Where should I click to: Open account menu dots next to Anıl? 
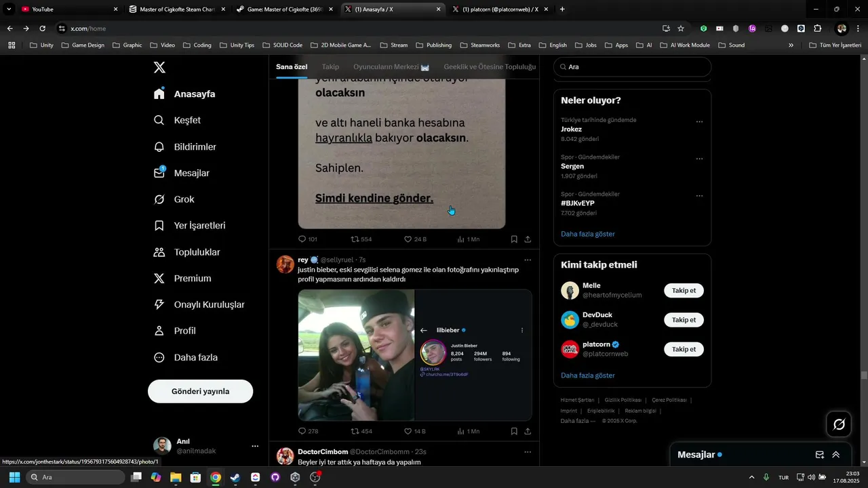tap(255, 446)
